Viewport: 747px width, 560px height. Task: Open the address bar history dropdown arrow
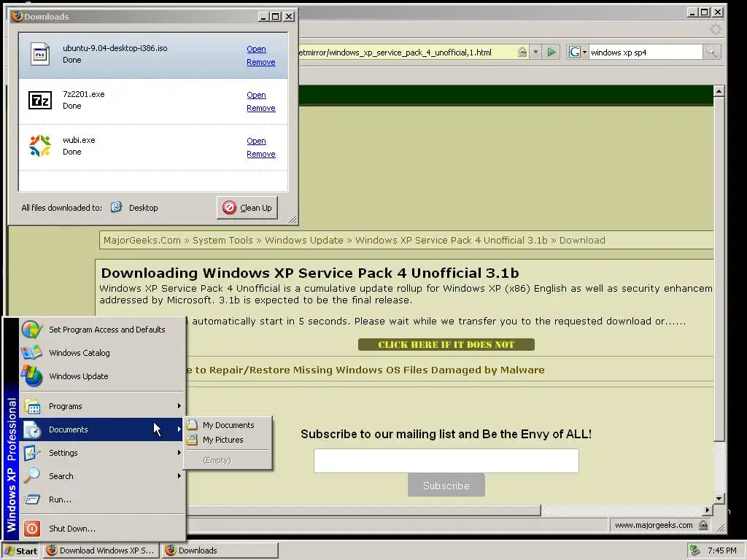click(535, 52)
